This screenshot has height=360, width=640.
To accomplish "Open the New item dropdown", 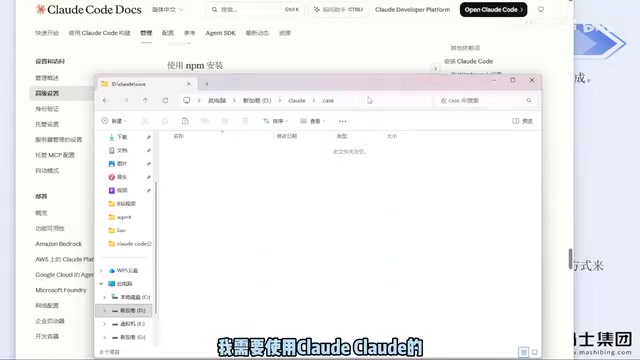I will click(114, 121).
